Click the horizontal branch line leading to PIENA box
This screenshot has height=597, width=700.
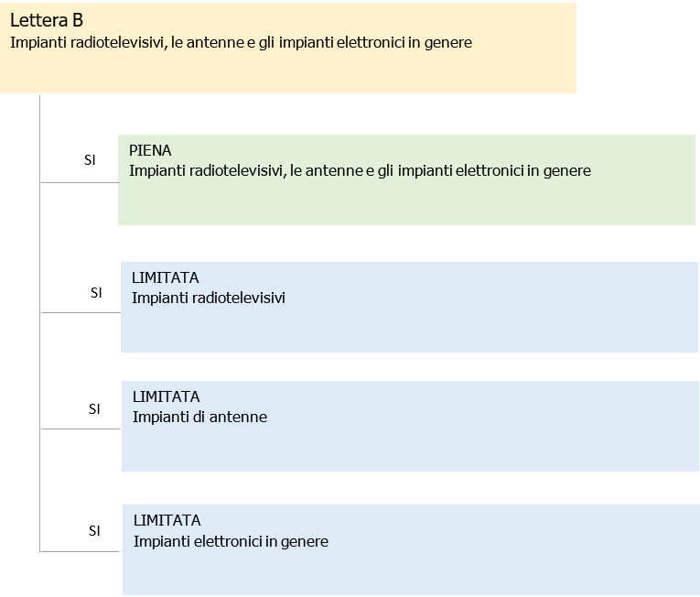[79, 182]
